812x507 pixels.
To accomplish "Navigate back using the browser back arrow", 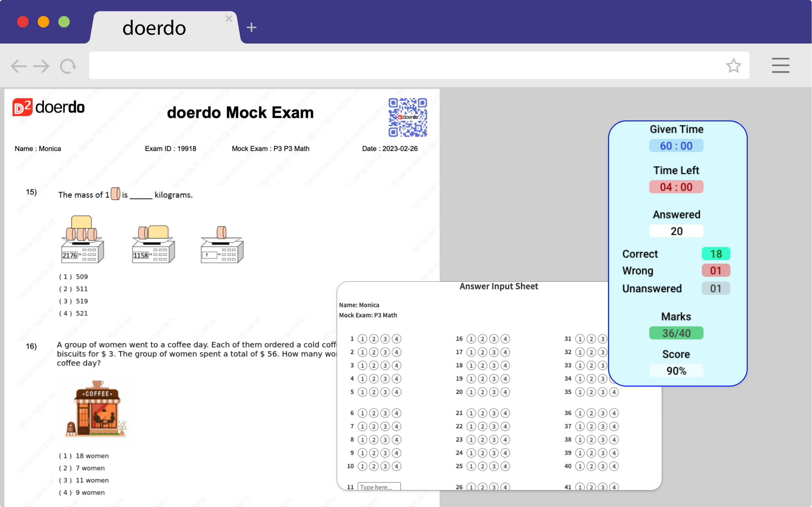I will click(19, 66).
